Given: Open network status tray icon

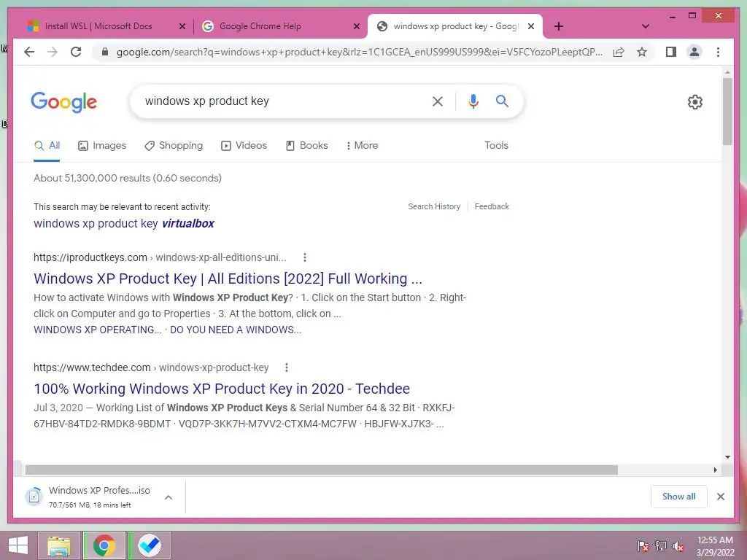Looking at the screenshot, I should 661,546.
